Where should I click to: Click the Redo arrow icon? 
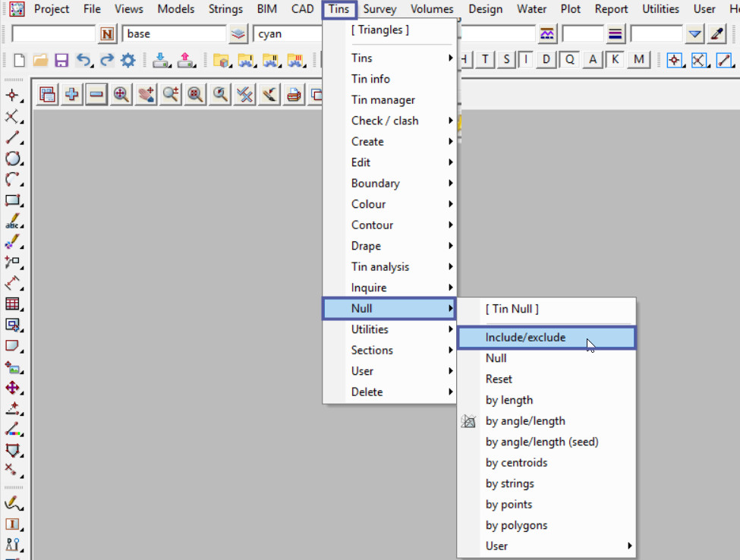tap(106, 61)
